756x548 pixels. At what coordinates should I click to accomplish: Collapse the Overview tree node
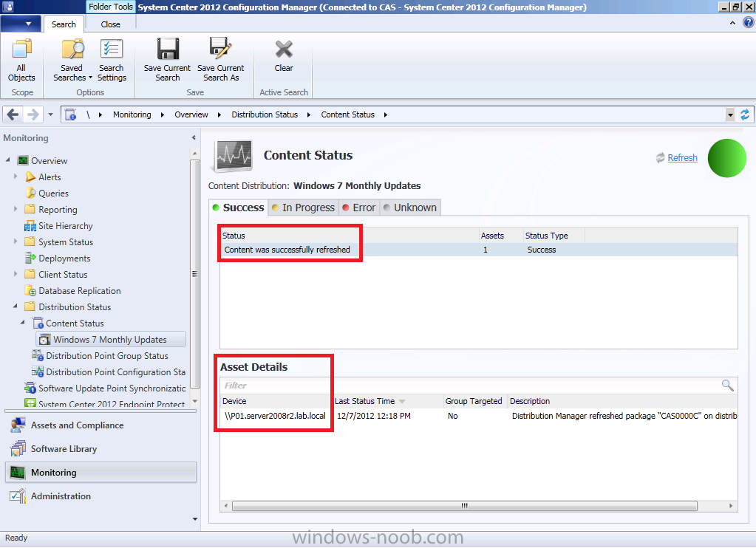[7, 160]
